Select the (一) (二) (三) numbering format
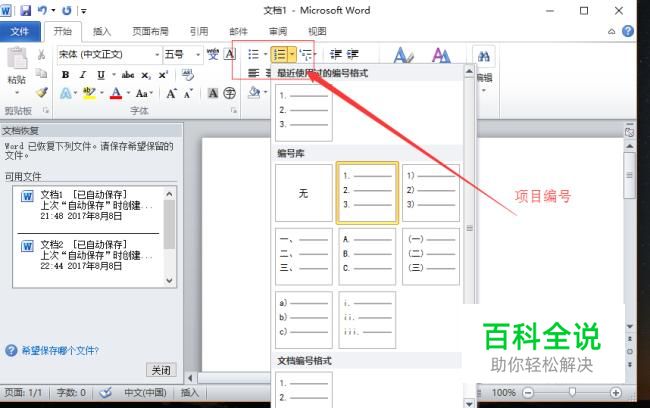Viewport: 650px width, 408px height. (x=431, y=257)
